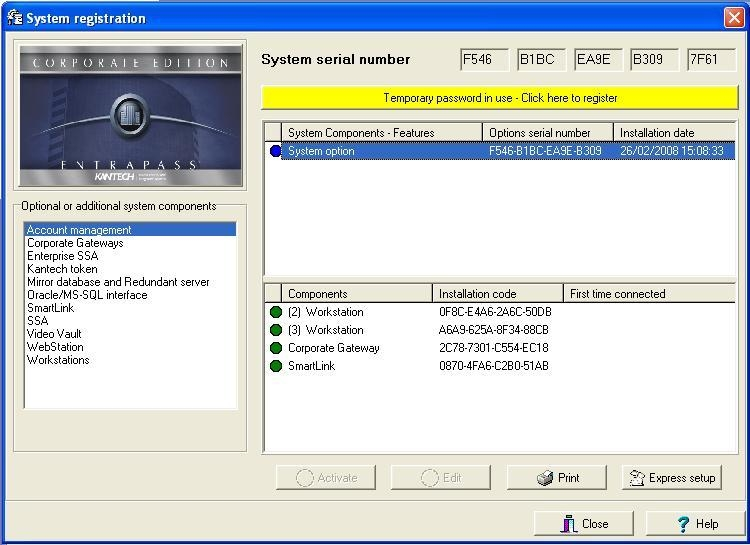Click the exit door icon on Close
Viewport: 750px width, 545px height.
[x=568, y=524]
